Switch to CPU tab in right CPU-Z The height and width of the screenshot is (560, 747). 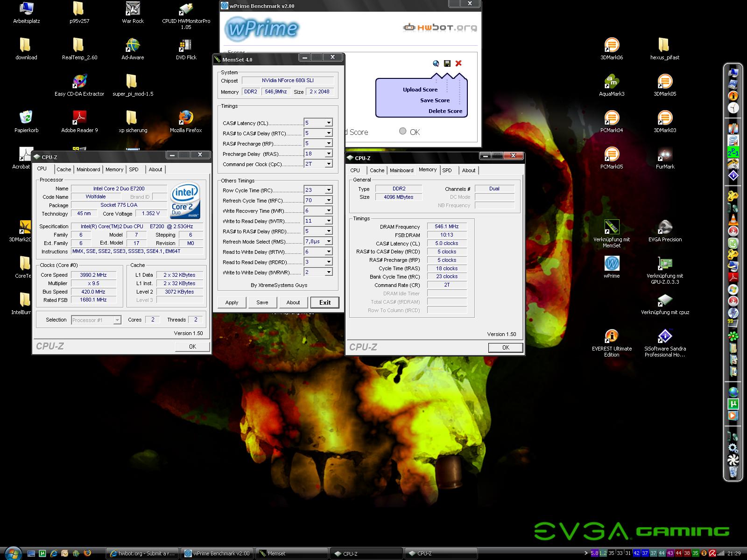coord(355,170)
